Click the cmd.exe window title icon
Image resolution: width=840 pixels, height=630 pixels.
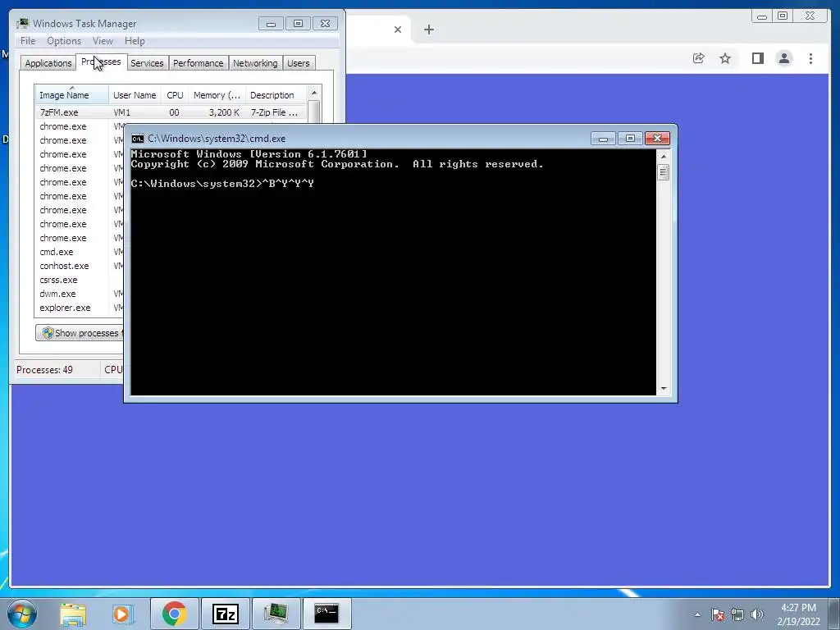(x=138, y=139)
